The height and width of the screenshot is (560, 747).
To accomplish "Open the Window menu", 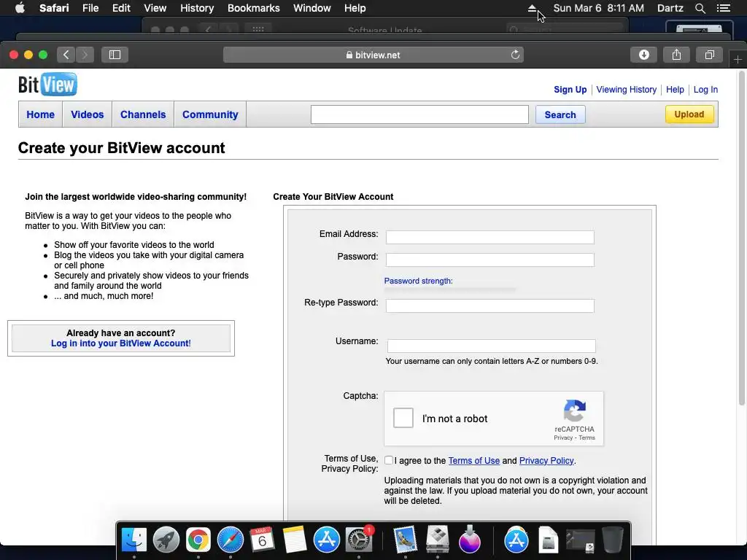I will [311, 8].
